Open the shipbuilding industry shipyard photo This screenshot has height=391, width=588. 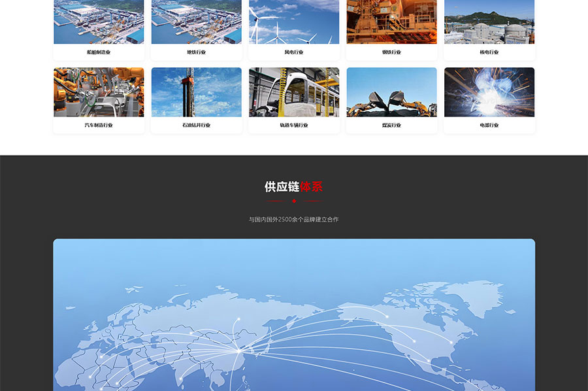tap(99, 22)
